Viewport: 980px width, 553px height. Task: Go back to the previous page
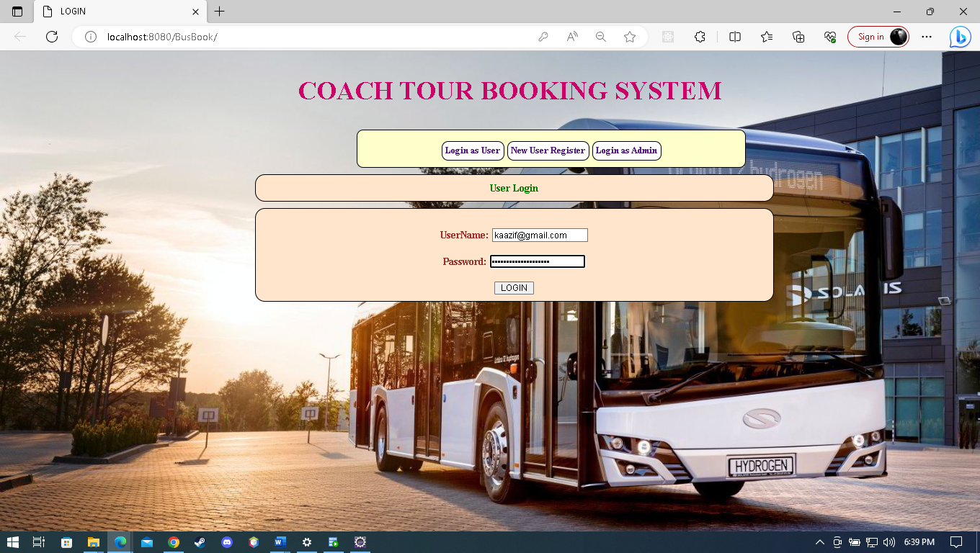click(20, 37)
